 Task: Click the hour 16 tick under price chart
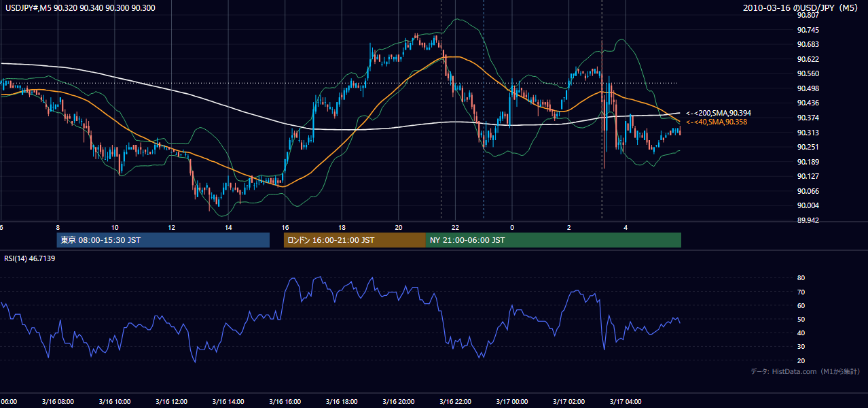[x=285, y=228]
